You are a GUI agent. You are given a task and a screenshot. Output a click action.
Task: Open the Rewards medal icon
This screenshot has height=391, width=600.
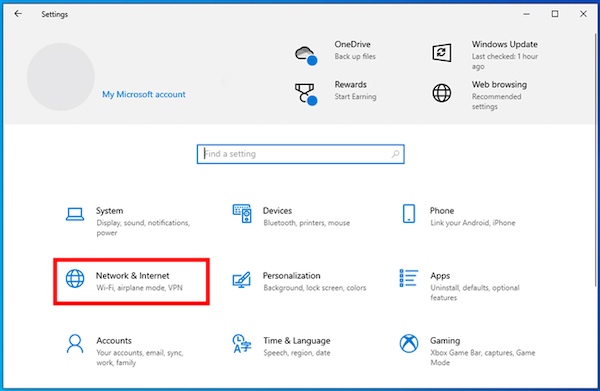[306, 94]
